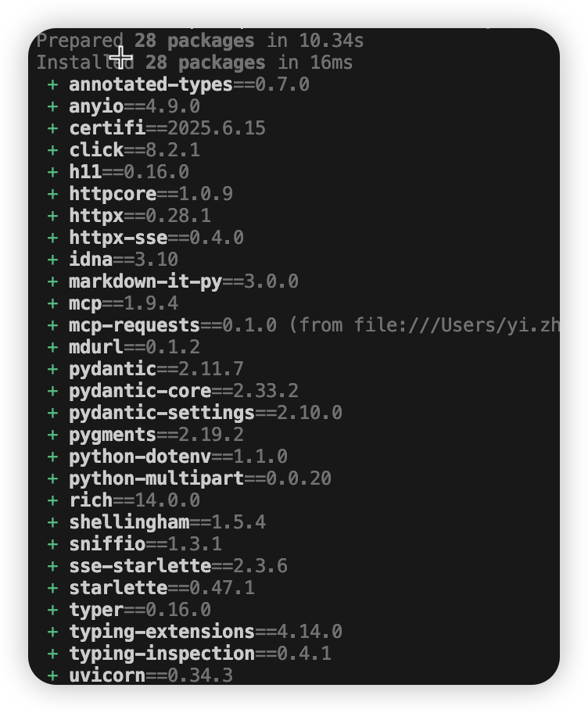Image resolution: width=588 pixels, height=713 pixels.
Task: Click the plus sign before h11
Action: click(x=52, y=172)
